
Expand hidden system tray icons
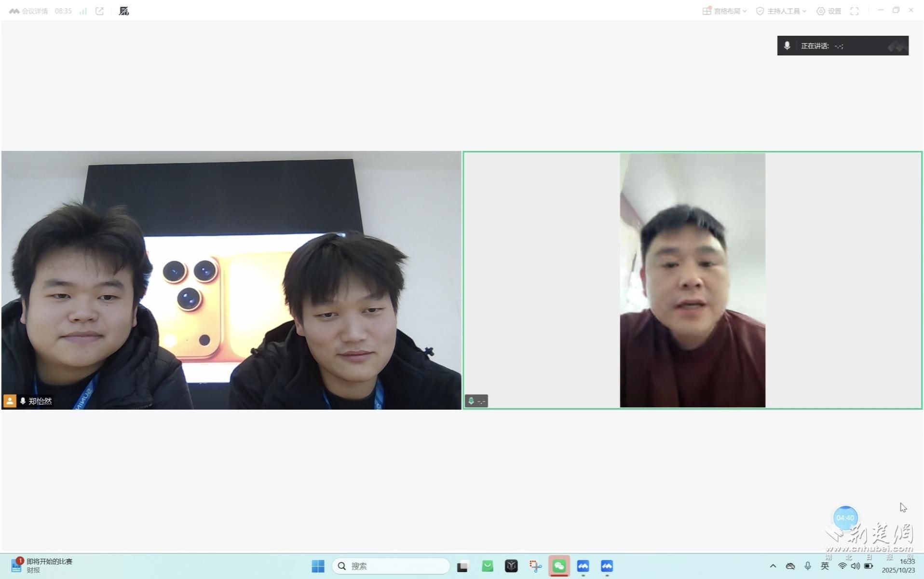point(773,566)
